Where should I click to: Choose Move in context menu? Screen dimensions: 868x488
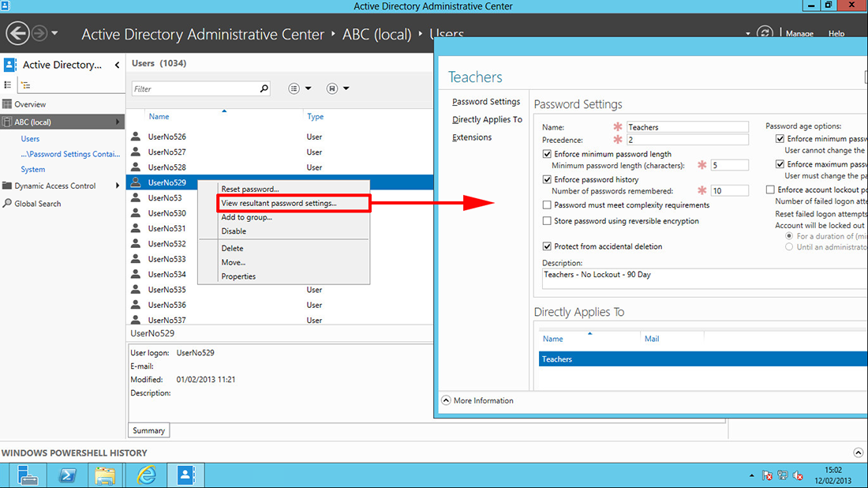click(x=233, y=262)
